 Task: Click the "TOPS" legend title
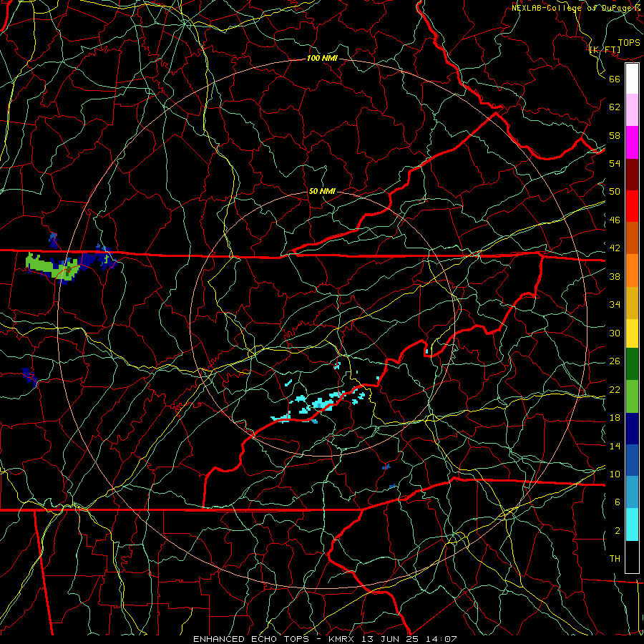click(629, 43)
